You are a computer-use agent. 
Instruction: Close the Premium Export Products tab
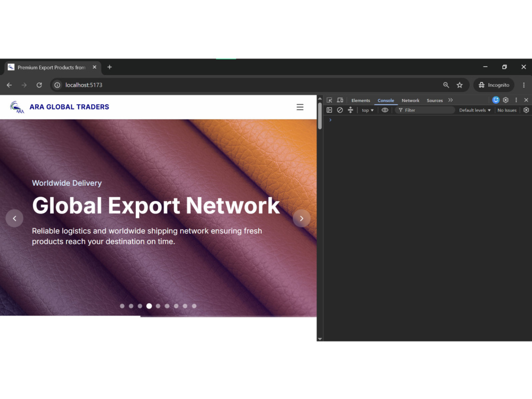coord(95,67)
